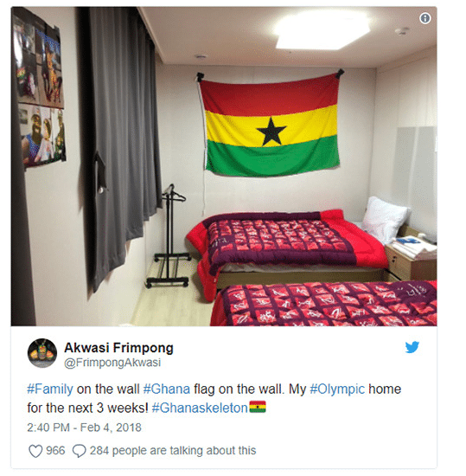
Task: Click the speech bubble reply icon
Action: [x=80, y=451]
